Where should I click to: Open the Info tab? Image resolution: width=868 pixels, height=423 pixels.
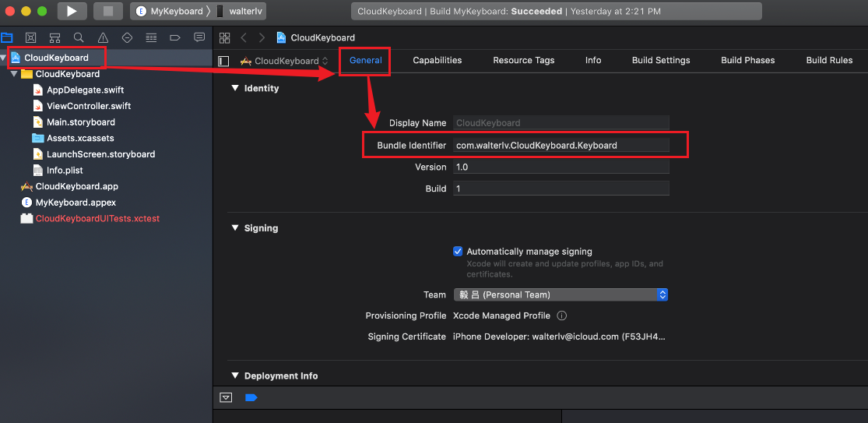[x=593, y=60]
